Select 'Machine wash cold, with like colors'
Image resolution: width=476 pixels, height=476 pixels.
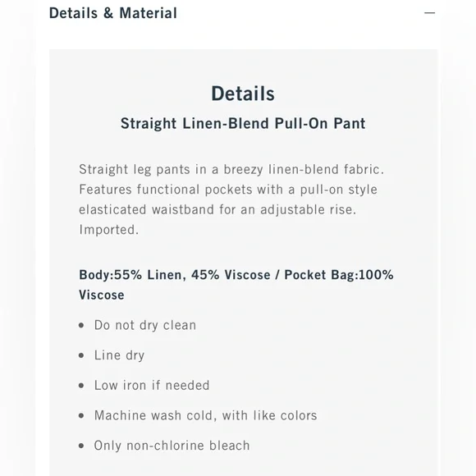point(205,415)
